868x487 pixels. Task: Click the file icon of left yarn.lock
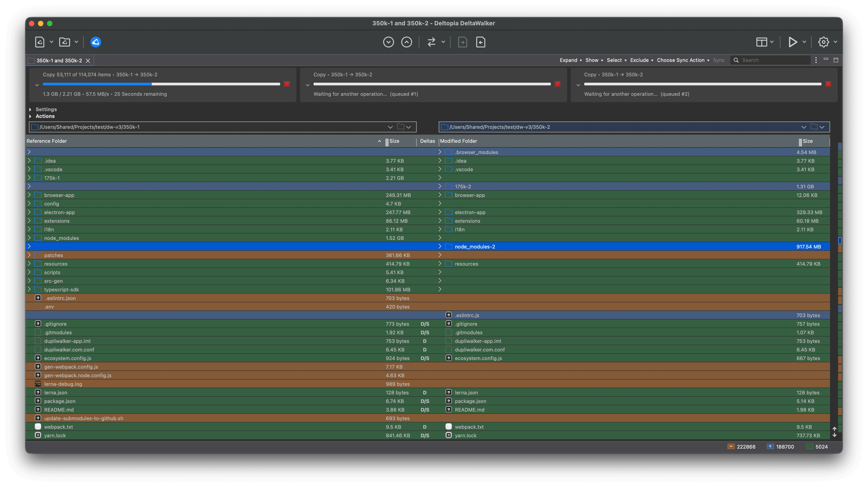click(x=38, y=435)
